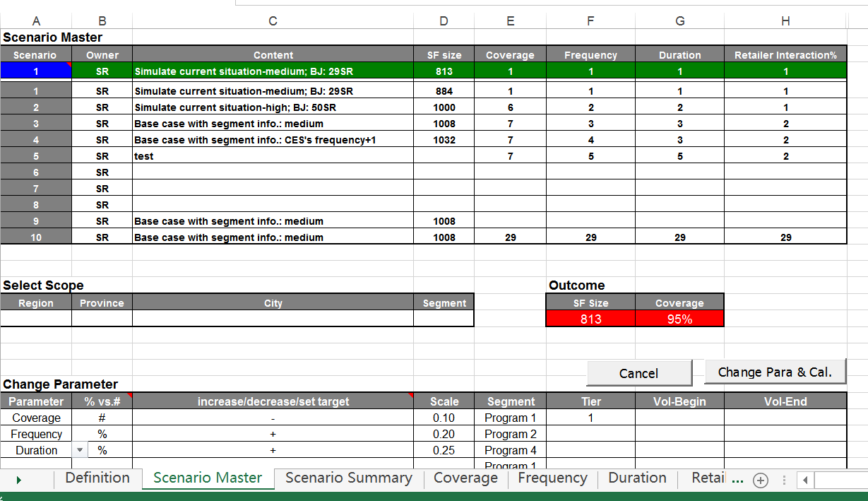Viewport: 868px width, 501px height.
Task: Click the empty City input cell
Action: click(x=273, y=319)
